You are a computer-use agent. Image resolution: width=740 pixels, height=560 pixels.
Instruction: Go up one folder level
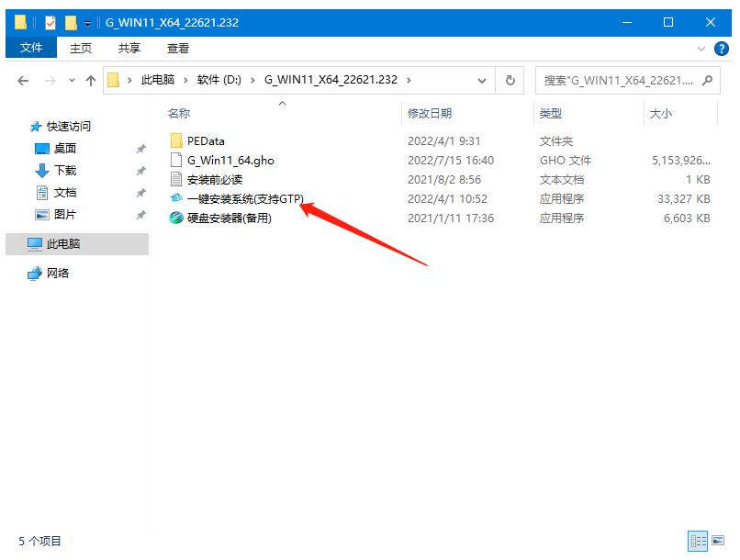point(91,81)
